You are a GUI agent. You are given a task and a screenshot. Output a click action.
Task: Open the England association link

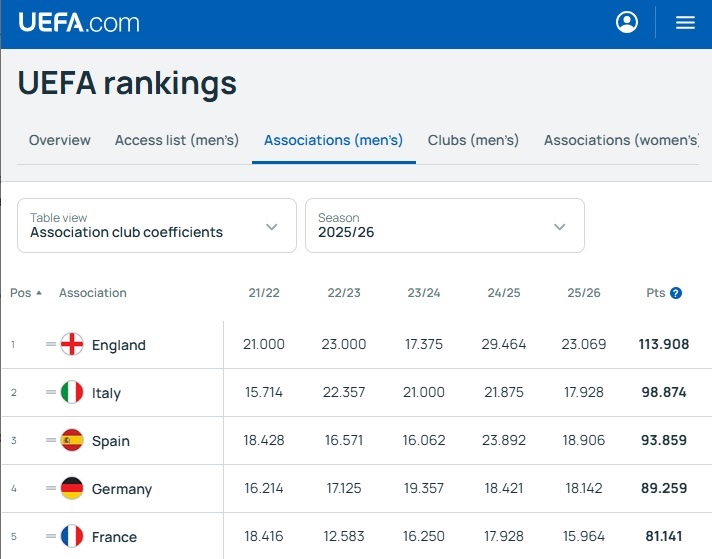[119, 345]
